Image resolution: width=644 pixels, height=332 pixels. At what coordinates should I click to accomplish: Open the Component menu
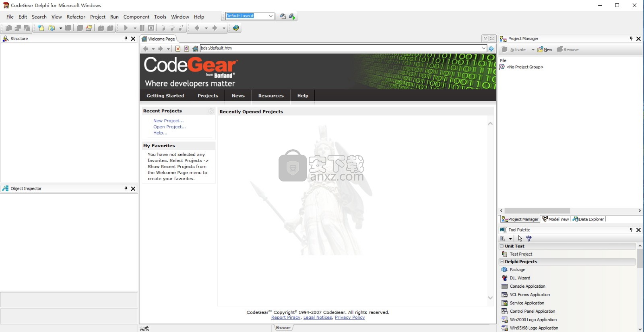136,17
